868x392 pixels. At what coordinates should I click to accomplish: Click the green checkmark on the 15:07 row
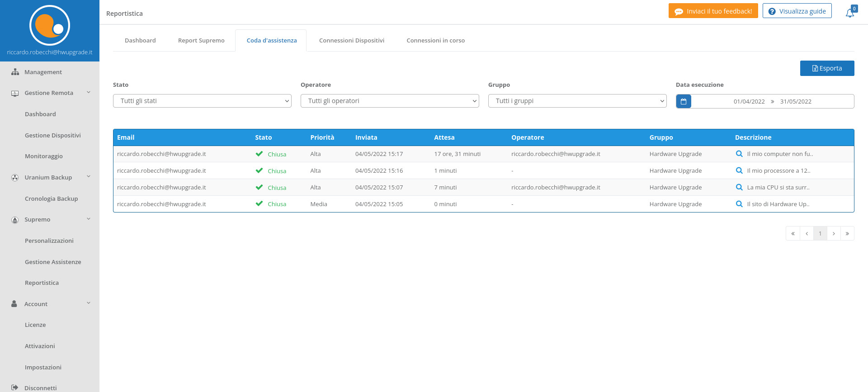pyautogui.click(x=259, y=187)
